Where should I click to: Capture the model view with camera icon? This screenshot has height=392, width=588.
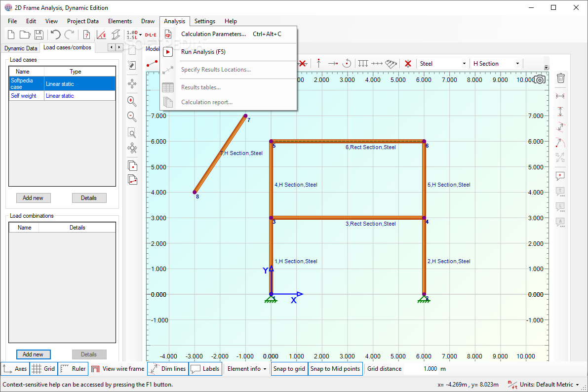pyautogui.click(x=540, y=79)
